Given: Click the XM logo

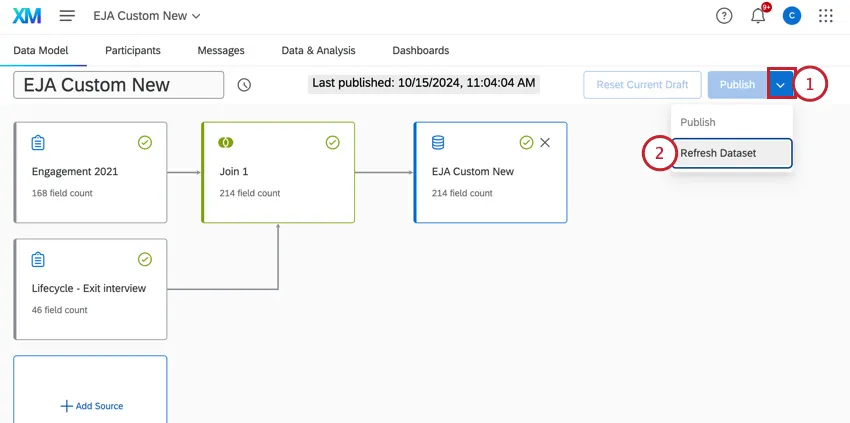Looking at the screenshot, I should (x=26, y=16).
